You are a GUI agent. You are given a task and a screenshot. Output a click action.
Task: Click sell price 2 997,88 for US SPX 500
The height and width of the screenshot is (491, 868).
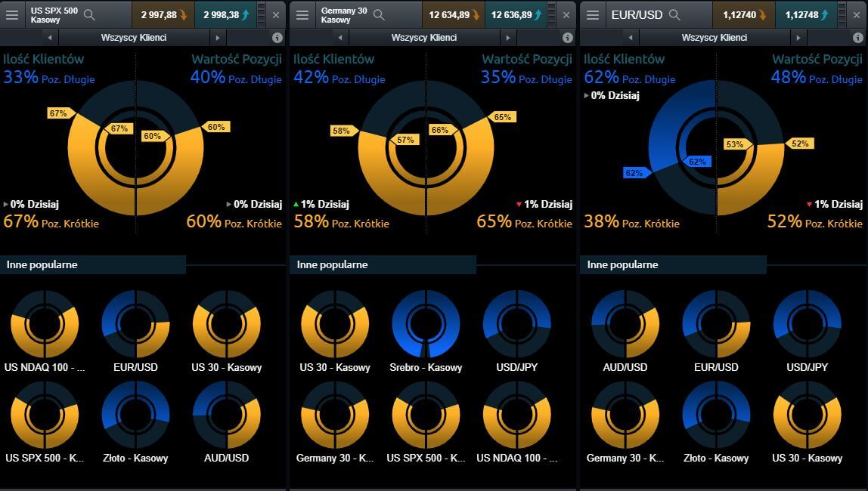(x=163, y=14)
